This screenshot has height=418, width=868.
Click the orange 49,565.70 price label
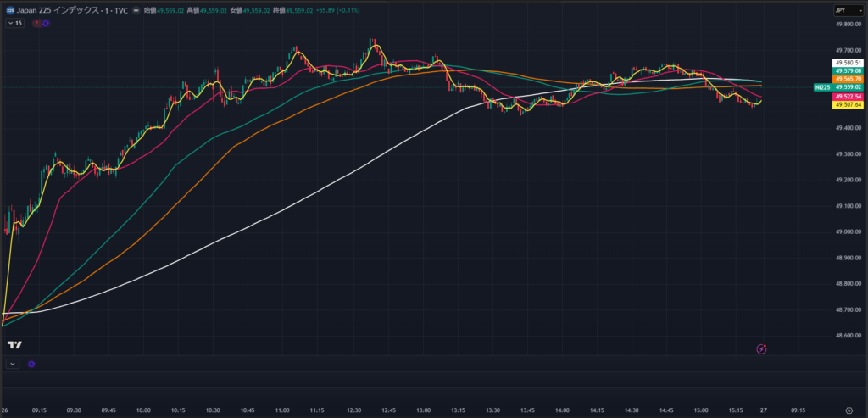pos(848,79)
